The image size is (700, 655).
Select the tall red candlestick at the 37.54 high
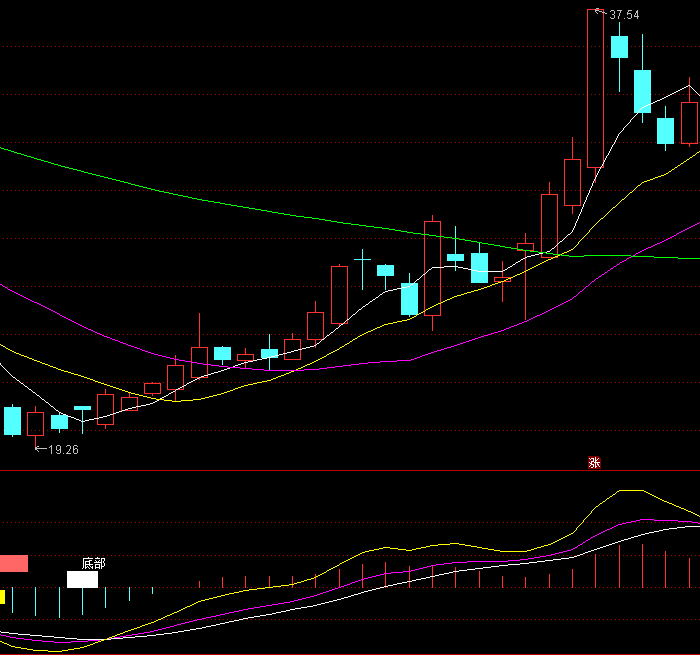click(x=595, y=88)
